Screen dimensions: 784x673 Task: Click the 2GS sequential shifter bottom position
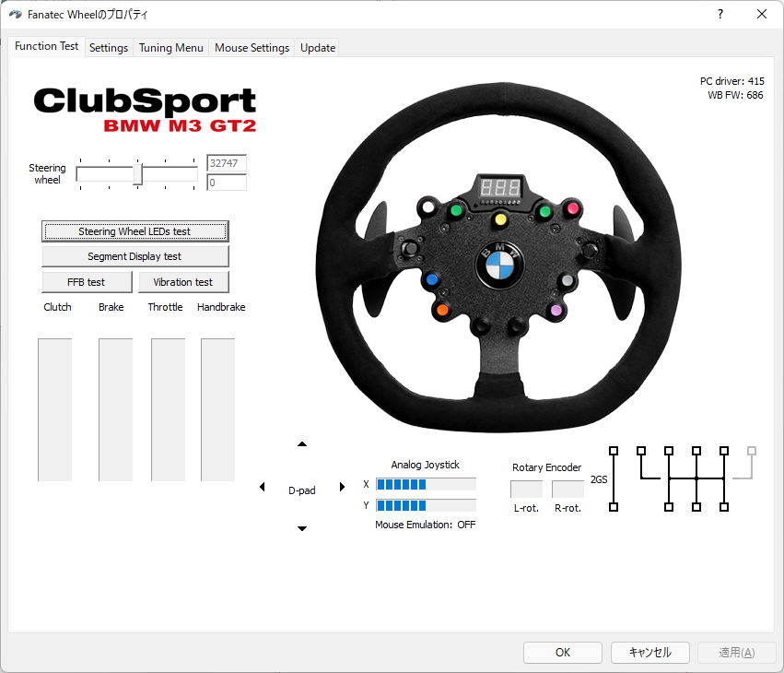coord(614,507)
